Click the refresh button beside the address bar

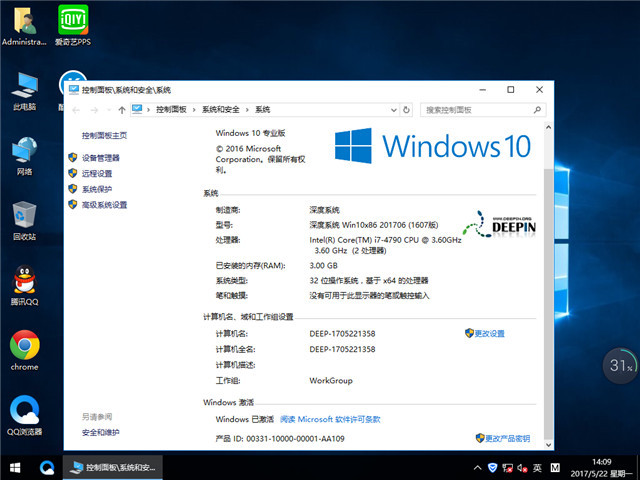pos(406,110)
